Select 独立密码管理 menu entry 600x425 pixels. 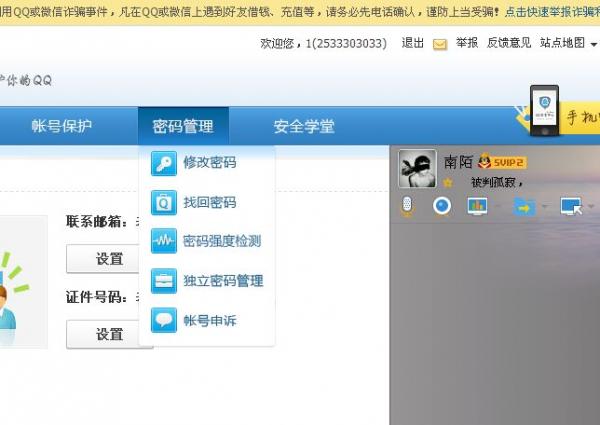click(223, 281)
